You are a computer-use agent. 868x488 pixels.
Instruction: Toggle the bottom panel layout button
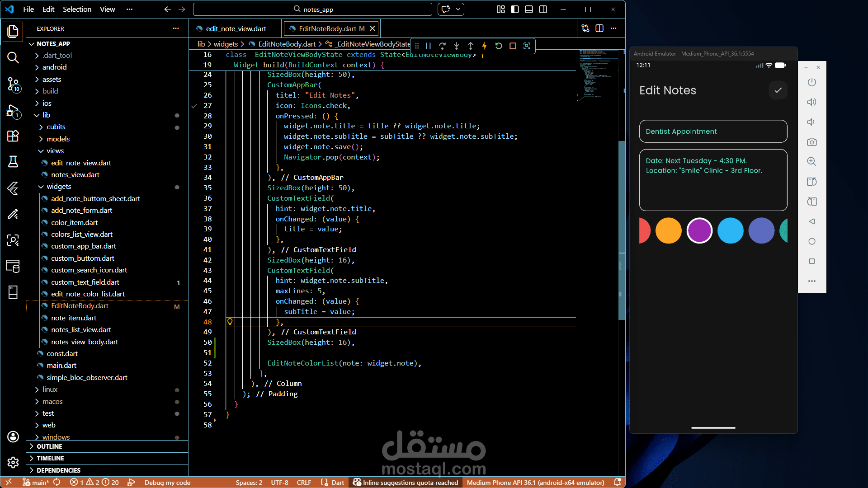(529, 9)
